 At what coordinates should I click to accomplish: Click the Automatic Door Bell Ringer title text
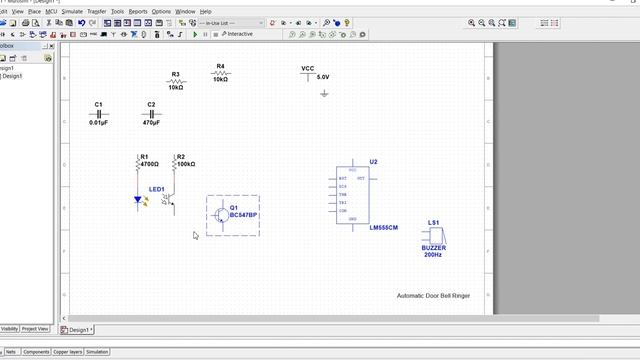pyautogui.click(x=433, y=296)
